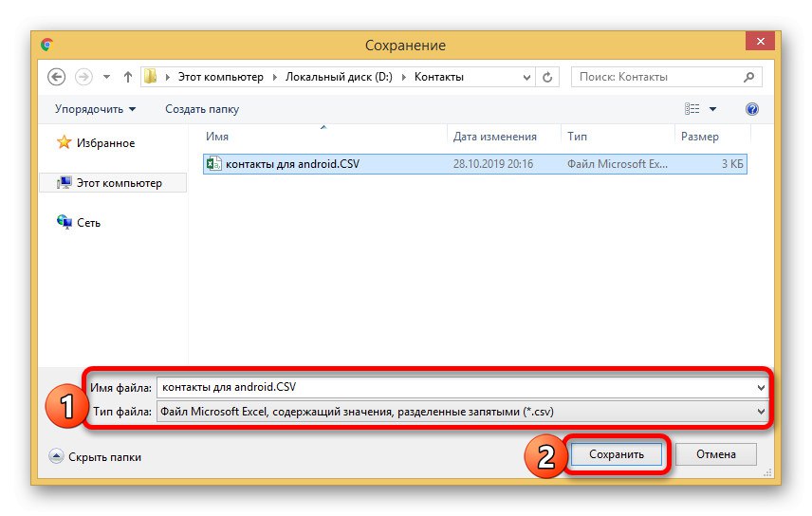Click the 'Файл Microsoft Ex...' type cell
The image size is (812, 516).
coord(618,164)
